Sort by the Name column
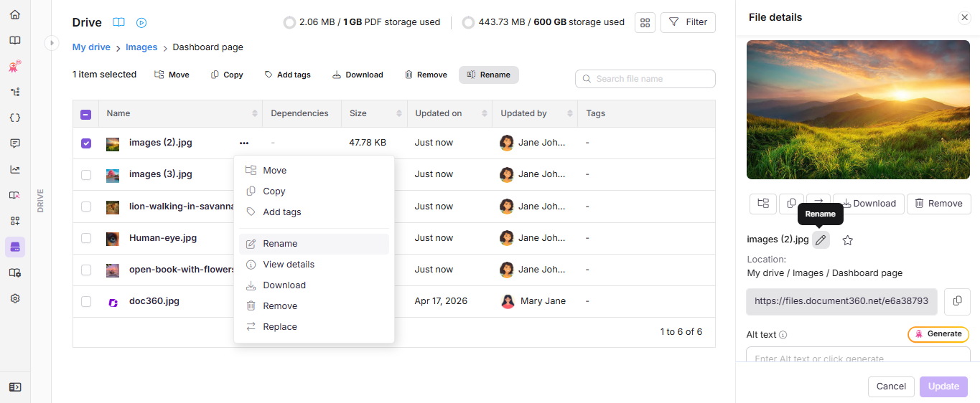 tap(254, 113)
